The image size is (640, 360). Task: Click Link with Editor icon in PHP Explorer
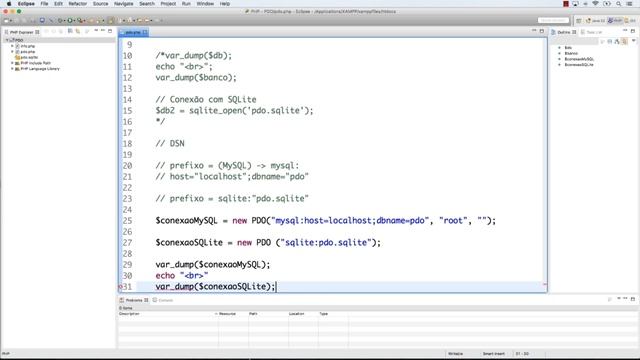click(x=78, y=31)
